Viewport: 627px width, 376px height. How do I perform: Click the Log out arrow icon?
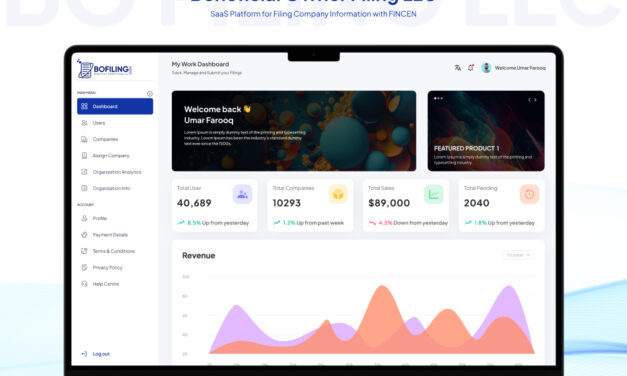(84, 354)
